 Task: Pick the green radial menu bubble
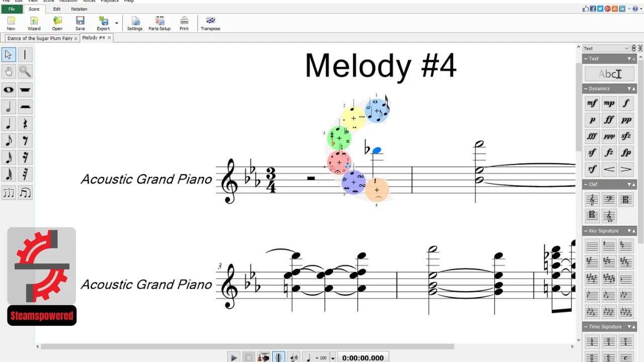(x=339, y=138)
